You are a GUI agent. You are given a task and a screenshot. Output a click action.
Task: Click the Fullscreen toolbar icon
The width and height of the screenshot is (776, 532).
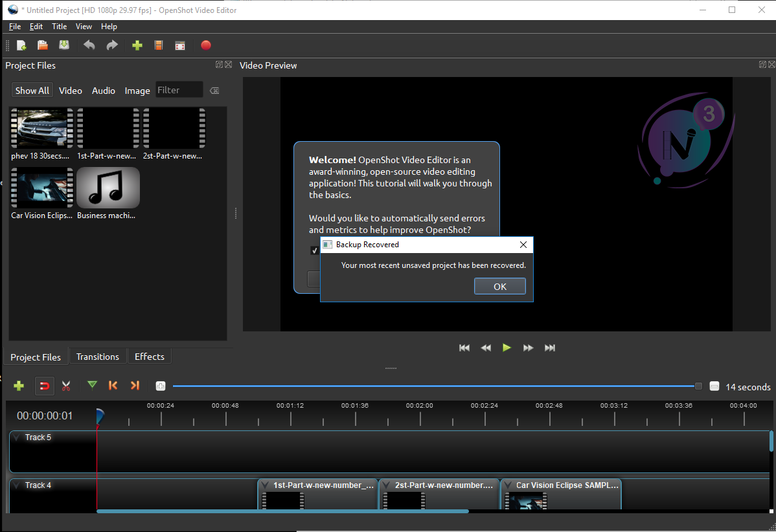click(x=180, y=45)
